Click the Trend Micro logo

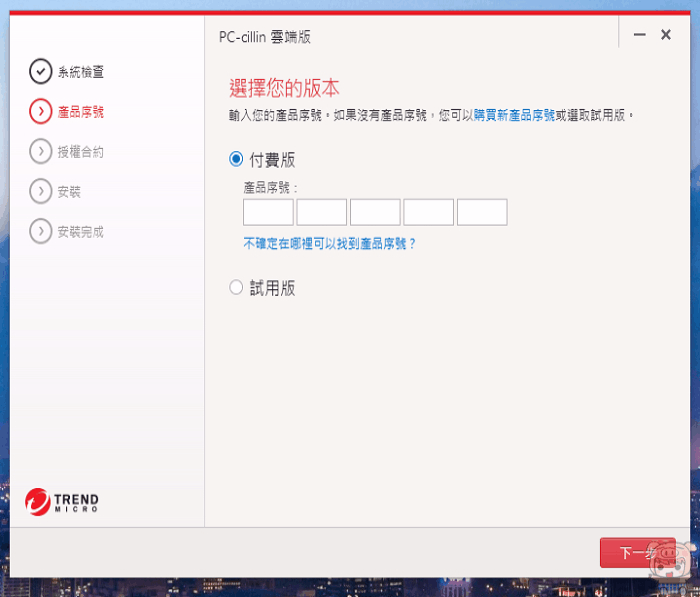pos(62,502)
